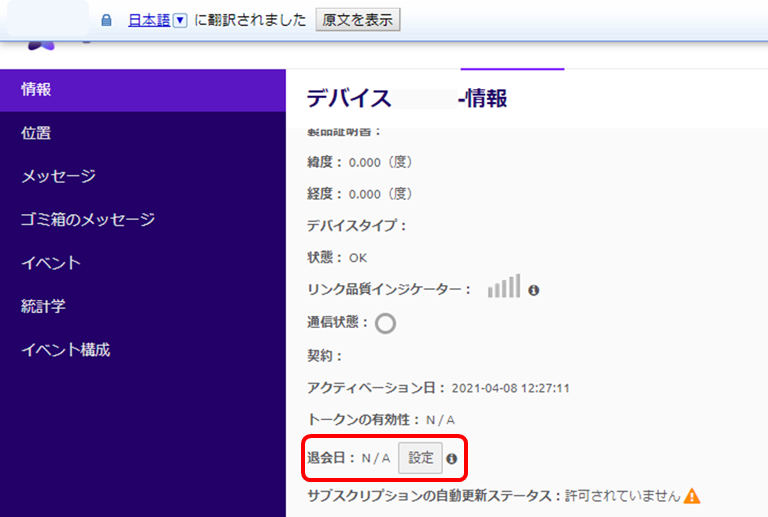Open ゴミ箱のメッセージ in the sidebar

(x=143, y=219)
